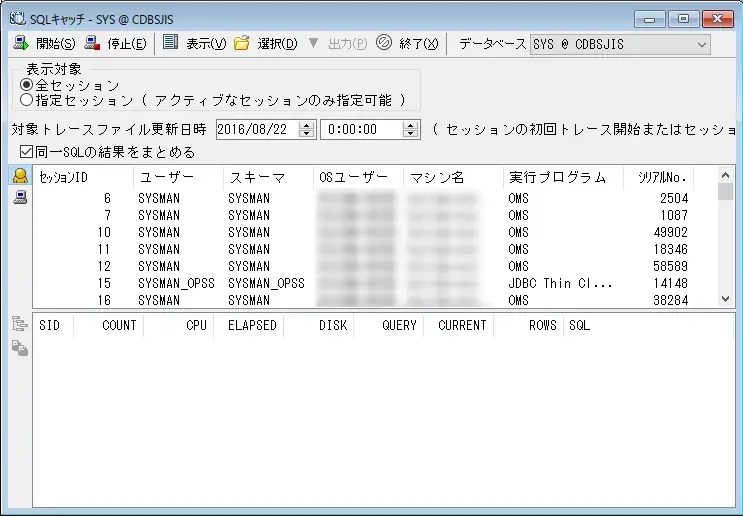Toggle 同一SQLの結果をまとめる checkbox

26,152
